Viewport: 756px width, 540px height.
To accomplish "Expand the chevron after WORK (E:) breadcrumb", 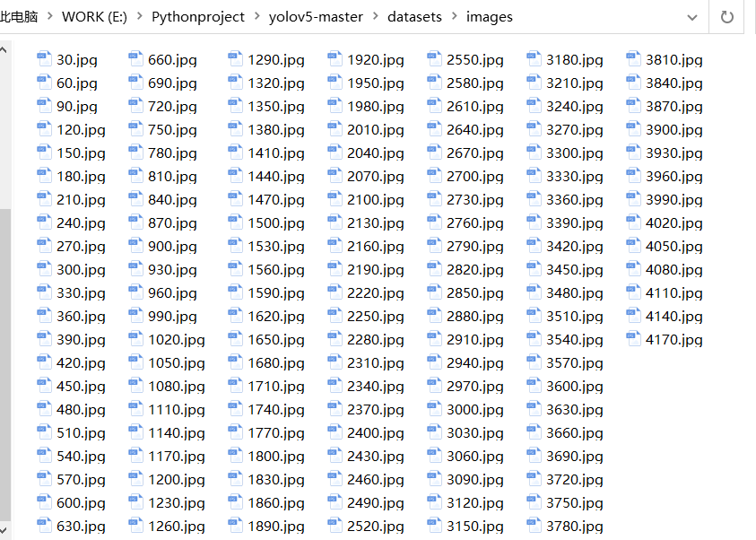I will (139, 17).
